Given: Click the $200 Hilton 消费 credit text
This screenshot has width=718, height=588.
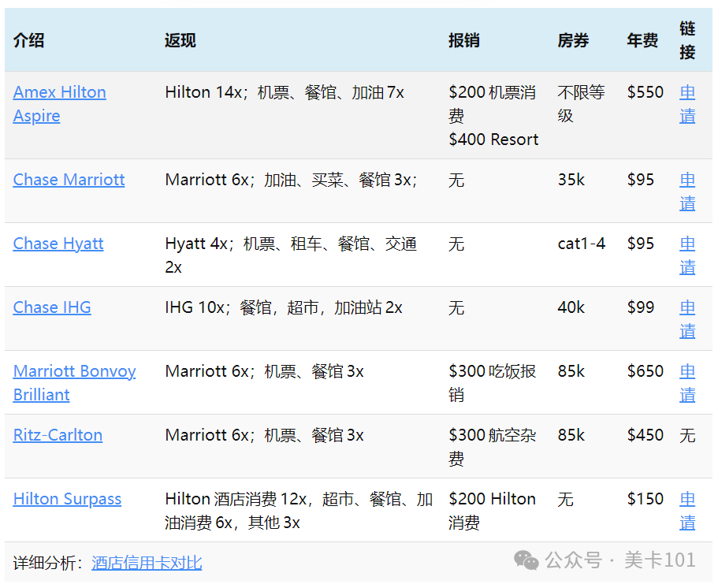Looking at the screenshot, I should [x=493, y=511].
